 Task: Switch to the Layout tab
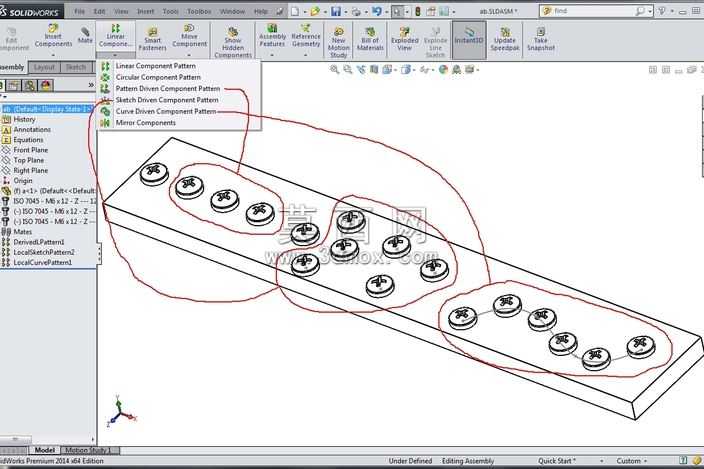[x=44, y=67]
